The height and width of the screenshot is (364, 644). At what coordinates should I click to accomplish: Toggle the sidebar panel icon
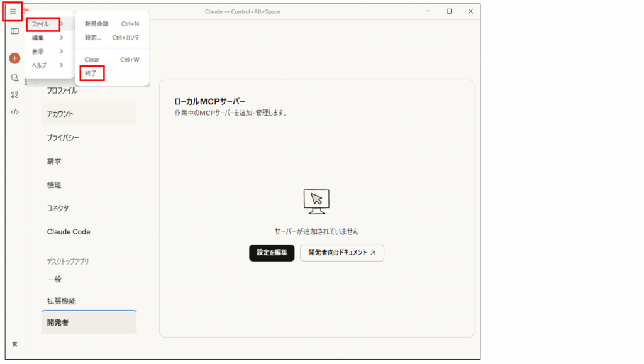click(x=14, y=31)
